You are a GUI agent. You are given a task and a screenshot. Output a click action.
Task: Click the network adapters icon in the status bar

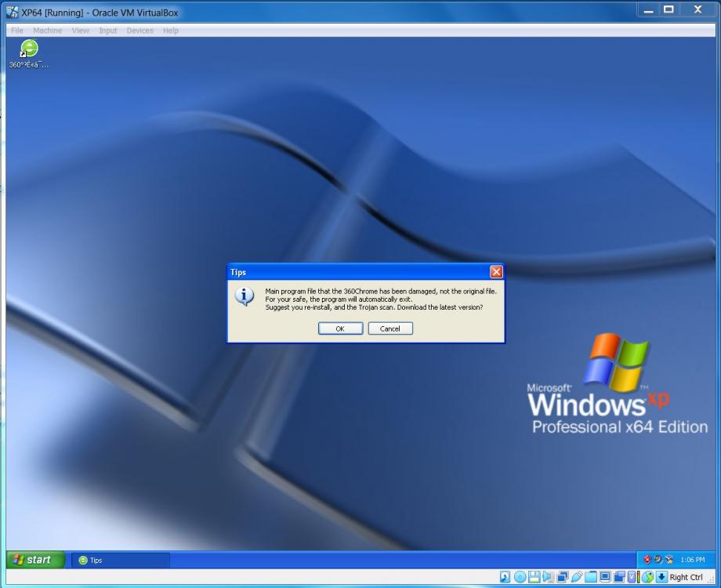tap(561, 575)
